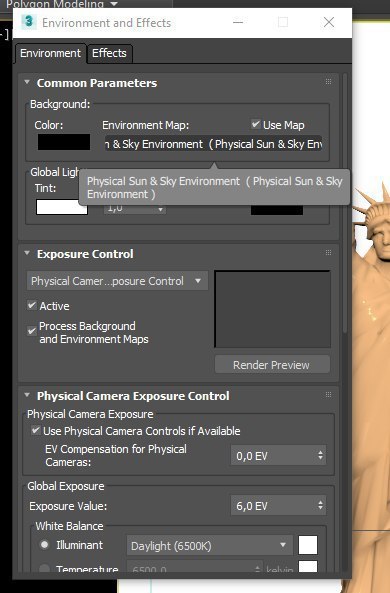Click the 3ds Max app icon in title bar
This screenshot has height=593, width=390.
tap(29, 22)
